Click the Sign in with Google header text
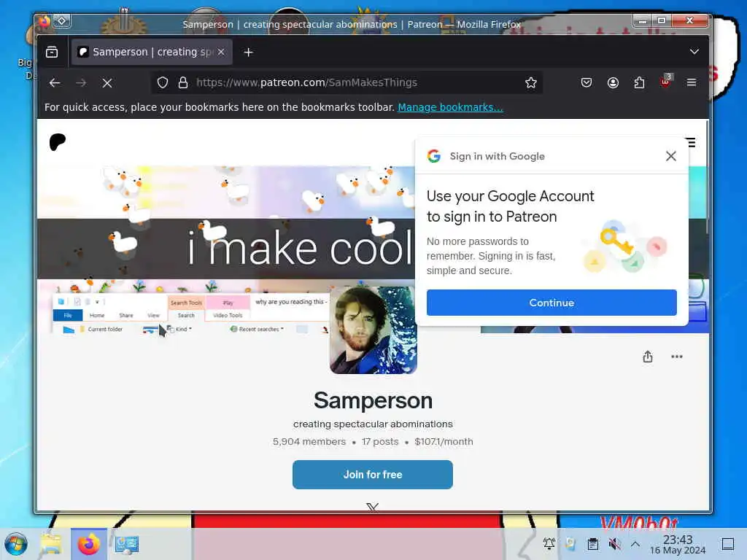 497,156
